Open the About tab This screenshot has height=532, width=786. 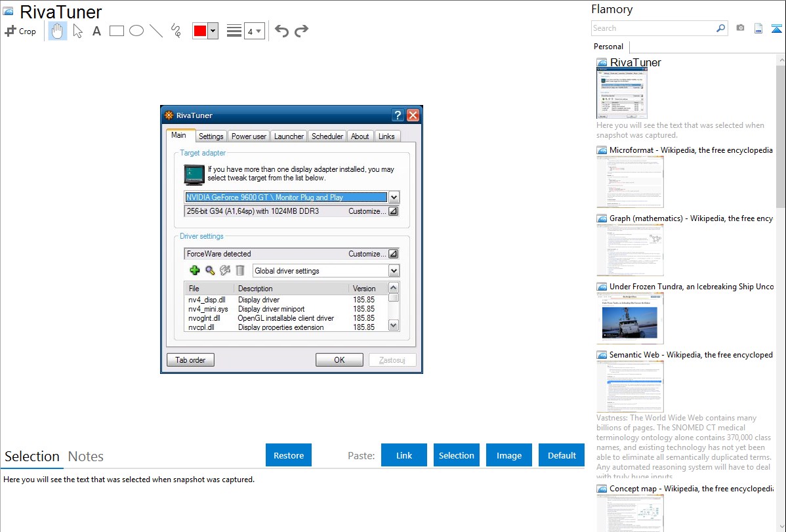point(360,136)
